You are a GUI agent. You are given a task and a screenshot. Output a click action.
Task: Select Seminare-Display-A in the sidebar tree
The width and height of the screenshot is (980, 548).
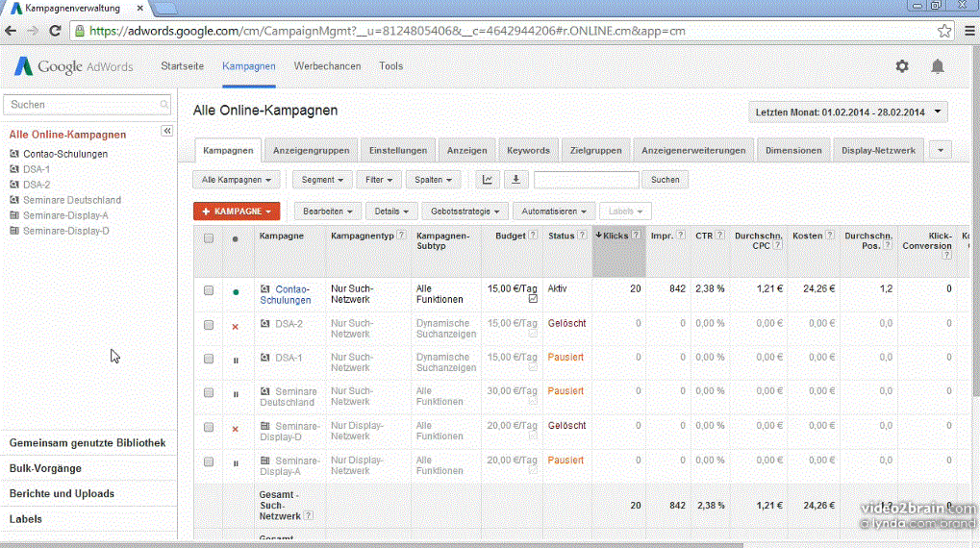[65, 215]
